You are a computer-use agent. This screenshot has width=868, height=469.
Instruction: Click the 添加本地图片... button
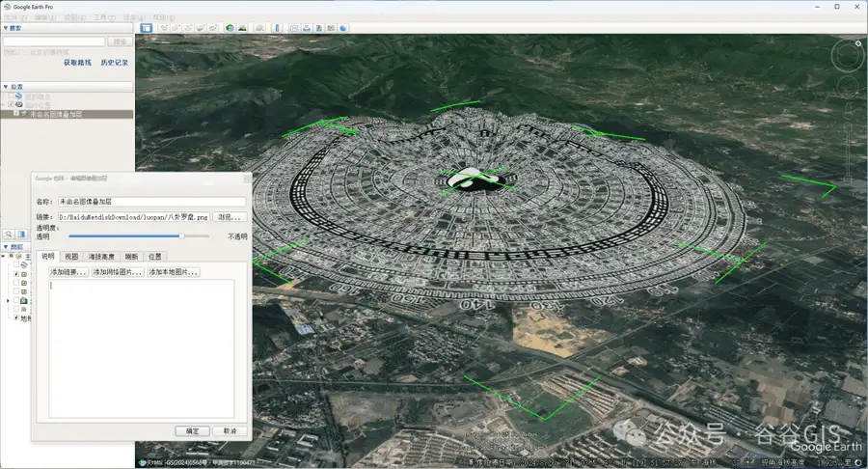pyautogui.click(x=174, y=272)
